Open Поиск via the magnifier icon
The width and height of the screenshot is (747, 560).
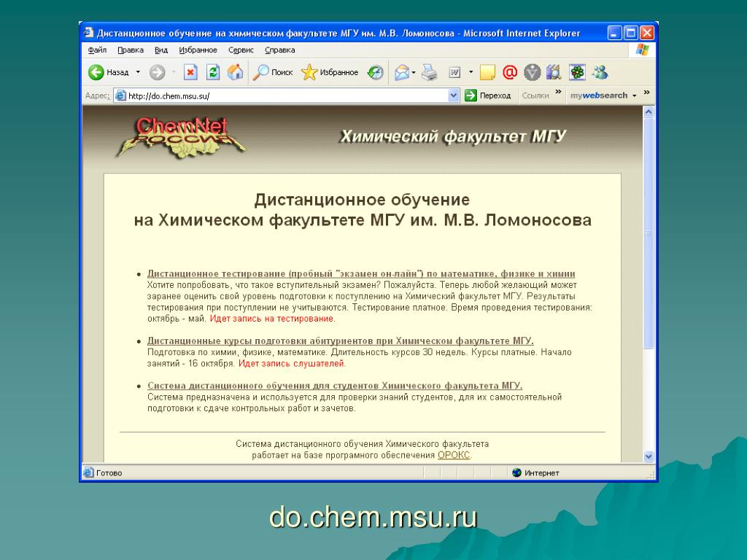(260, 72)
